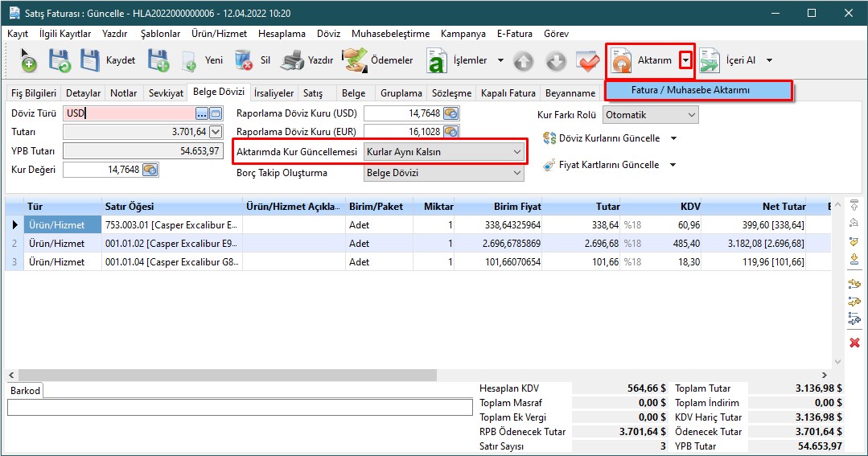The width and height of the screenshot is (868, 456).
Task: Switch to Fiş Bilgileri tab
Action: click(34, 93)
